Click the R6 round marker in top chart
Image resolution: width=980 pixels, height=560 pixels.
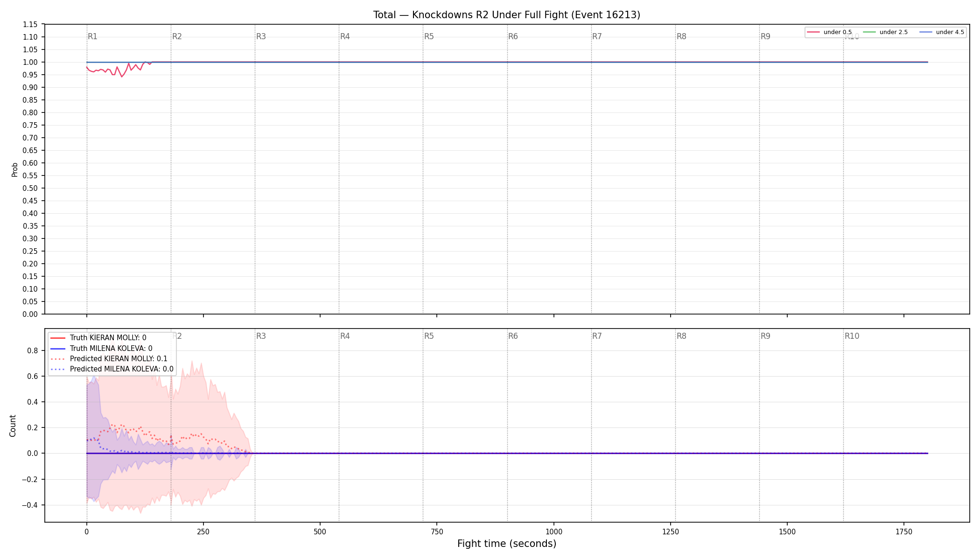pos(513,36)
